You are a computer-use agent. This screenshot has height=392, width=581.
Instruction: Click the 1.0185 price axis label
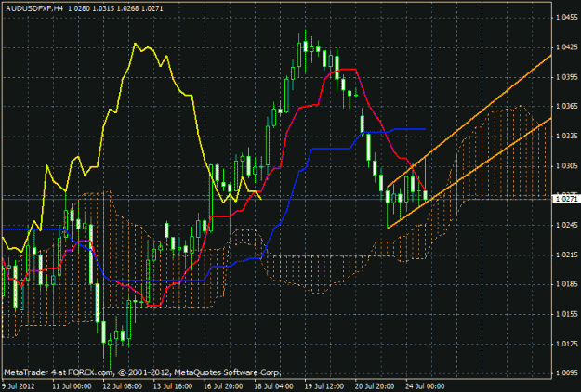click(567, 284)
